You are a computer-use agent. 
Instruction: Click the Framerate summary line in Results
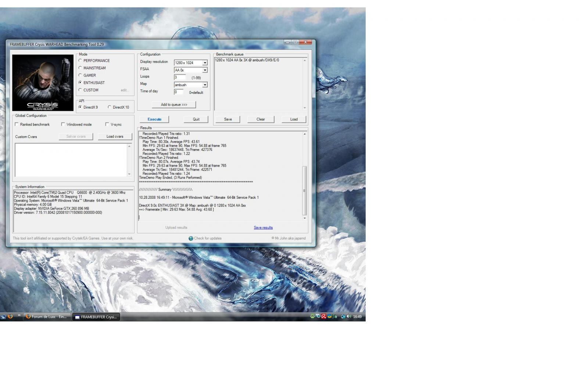pyautogui.click(x=176, y=209)
